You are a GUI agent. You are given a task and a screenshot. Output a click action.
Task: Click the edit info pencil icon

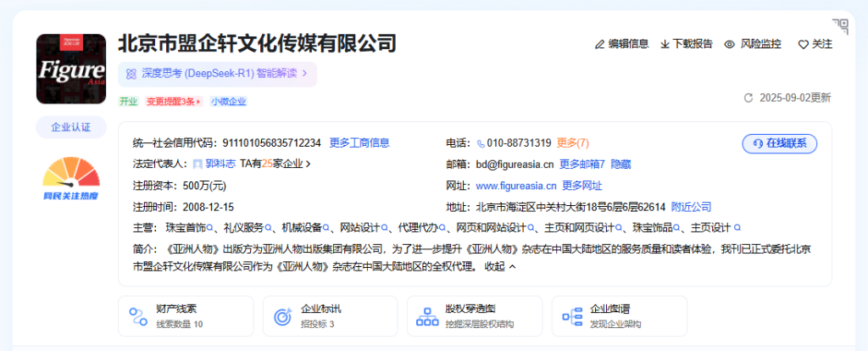pyautogui.click(x=600, y=44)
